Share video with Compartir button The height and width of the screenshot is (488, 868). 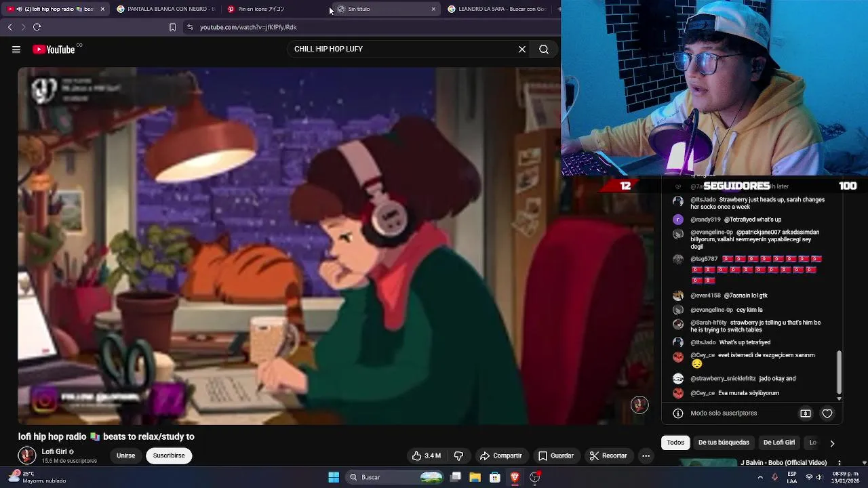500,455
